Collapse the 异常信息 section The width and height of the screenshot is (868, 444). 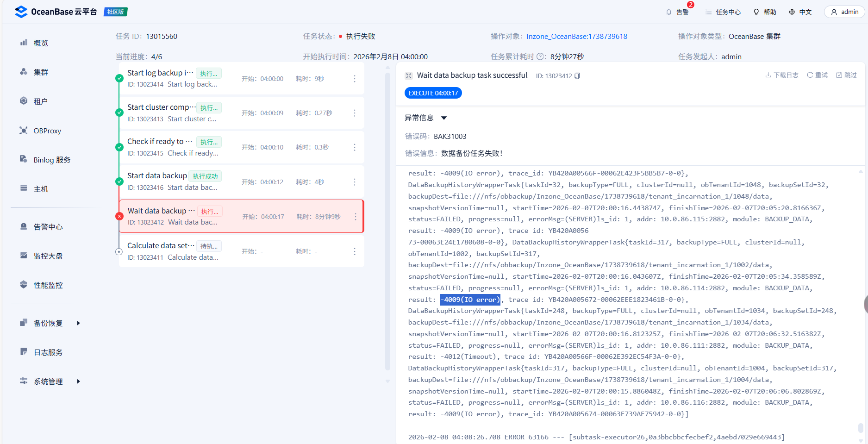coord(444,118)
